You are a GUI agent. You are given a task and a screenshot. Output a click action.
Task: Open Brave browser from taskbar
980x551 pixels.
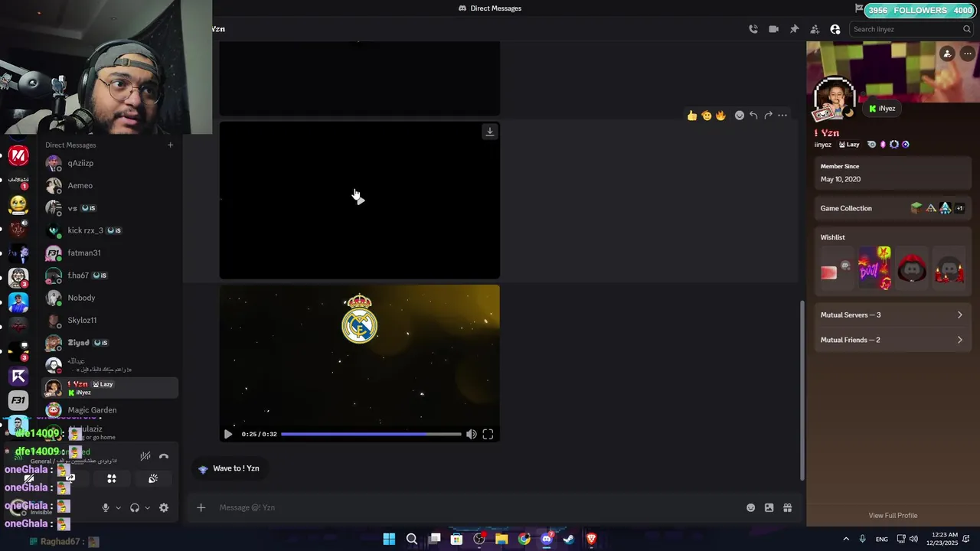point(591,539)
